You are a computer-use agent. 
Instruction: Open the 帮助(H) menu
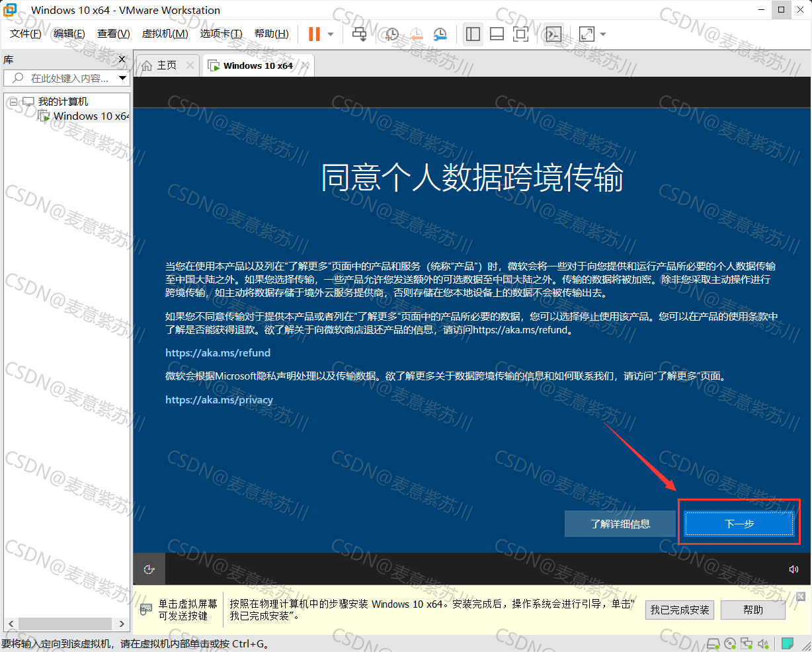[272, 34]
